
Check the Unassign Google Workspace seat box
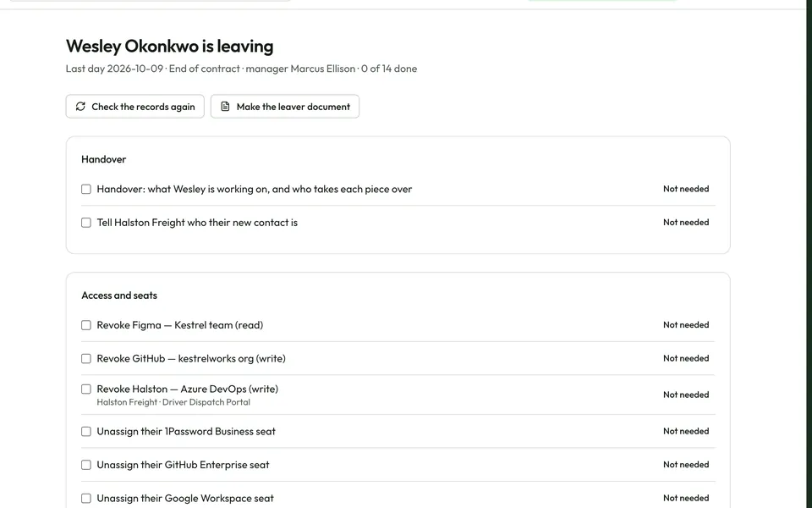86,498
